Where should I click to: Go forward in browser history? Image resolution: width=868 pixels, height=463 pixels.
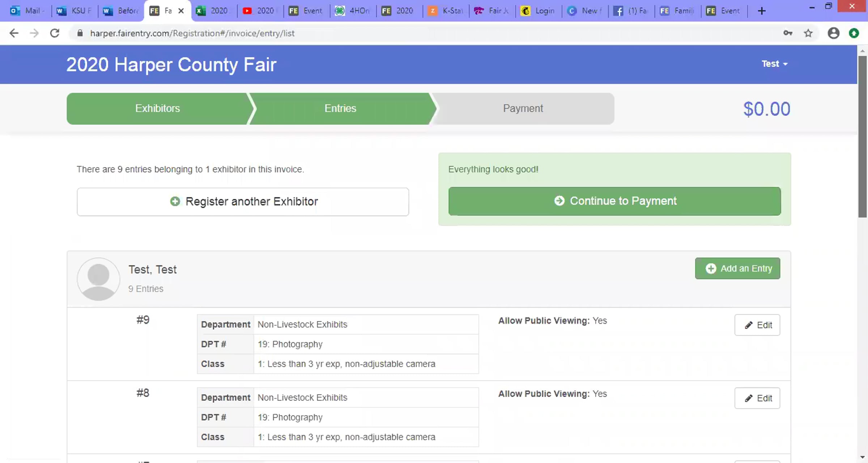34,33
